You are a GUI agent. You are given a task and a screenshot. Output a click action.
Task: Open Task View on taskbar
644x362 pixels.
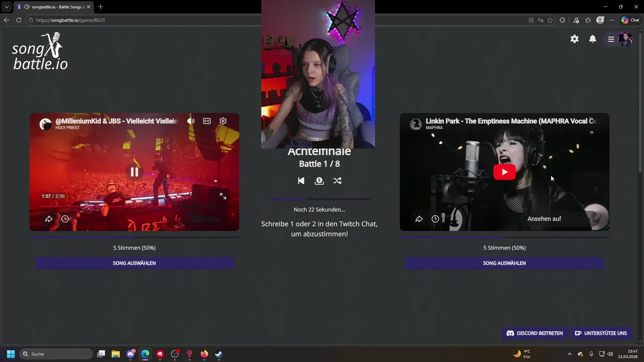[101, 354]
